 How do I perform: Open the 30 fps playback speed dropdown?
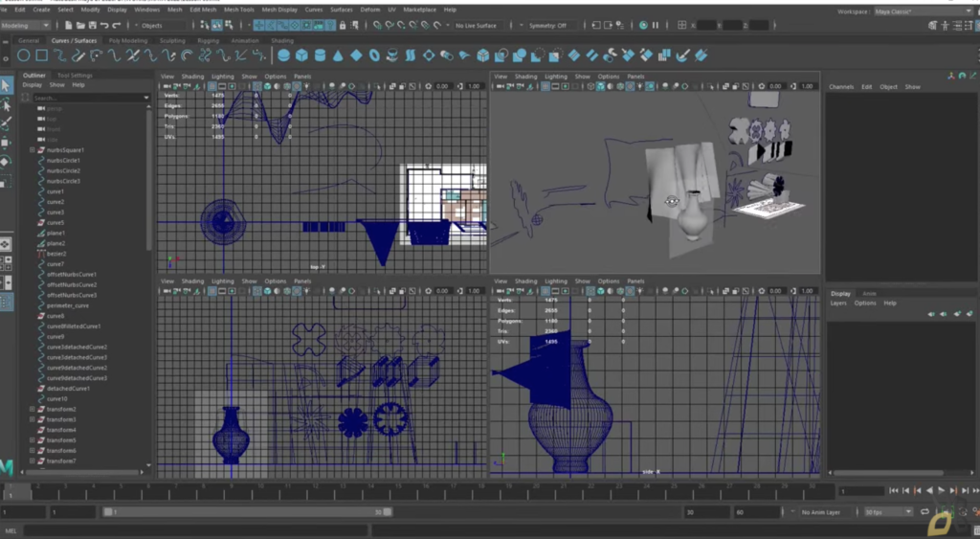[888, 512]
